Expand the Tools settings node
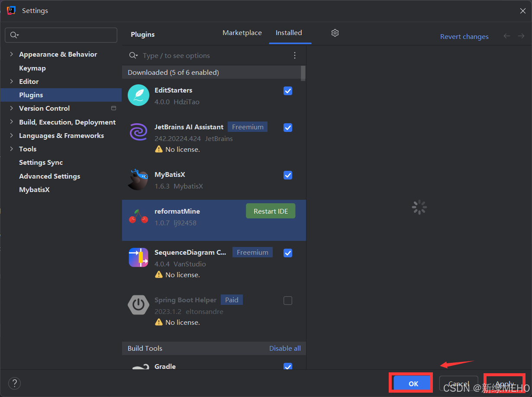Viewport: 532px width, 397px height. click(x=11, y=149)
